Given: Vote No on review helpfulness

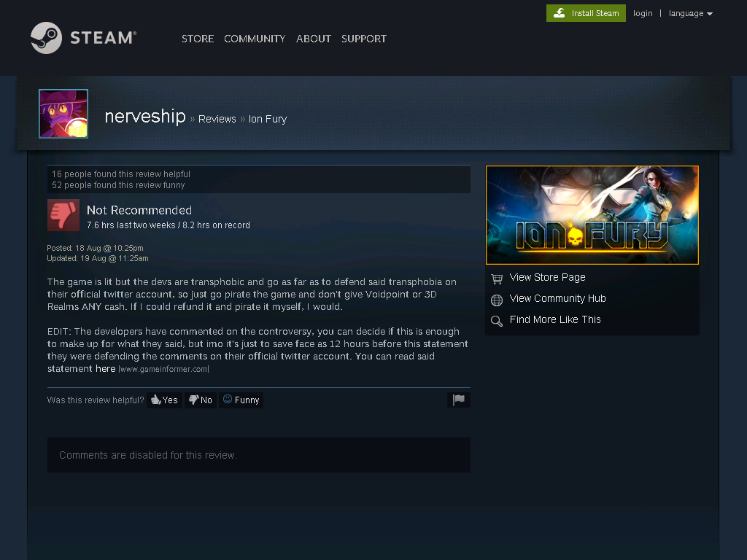Looking at the screenshot, I should (201, 400).
